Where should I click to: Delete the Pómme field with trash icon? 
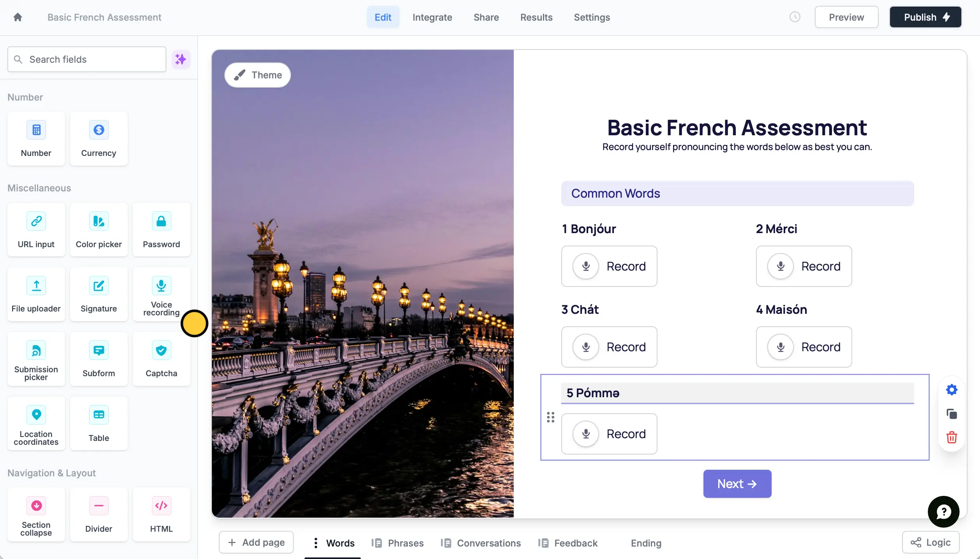coord(952,437)
